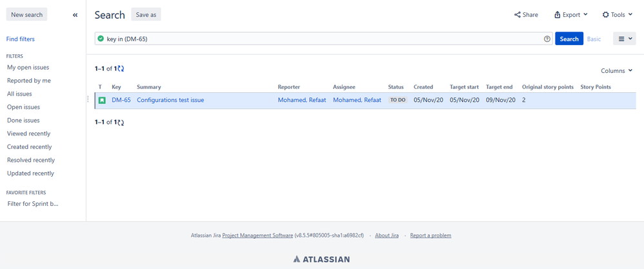The image size is (644, 269).
Task: Click the green story type icon for DM-65
Action: (x=102, y=100)
